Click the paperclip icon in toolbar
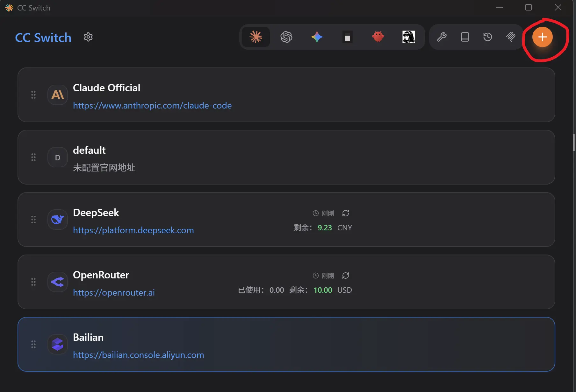Viewport: 576px width, 392px height. click(511, 37)
